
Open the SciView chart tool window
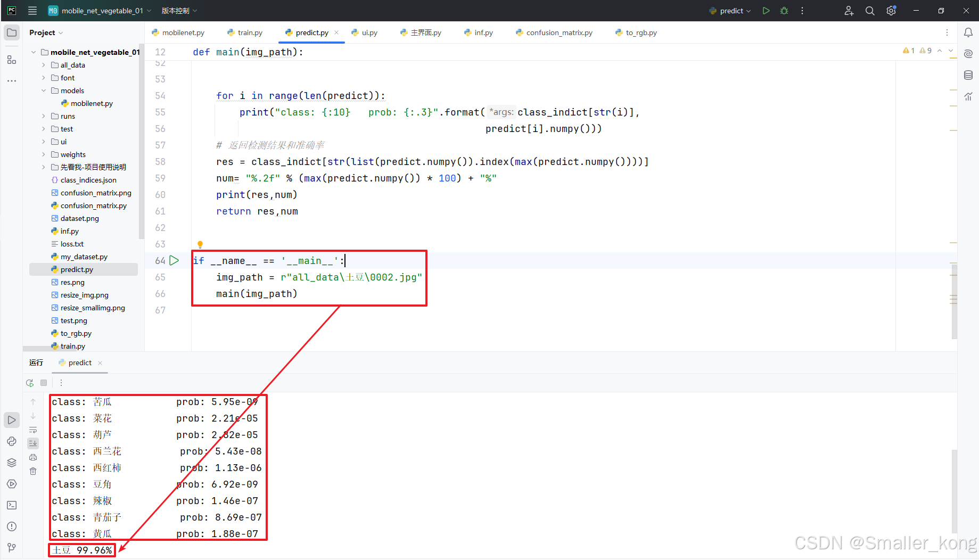tap(968, 96)
